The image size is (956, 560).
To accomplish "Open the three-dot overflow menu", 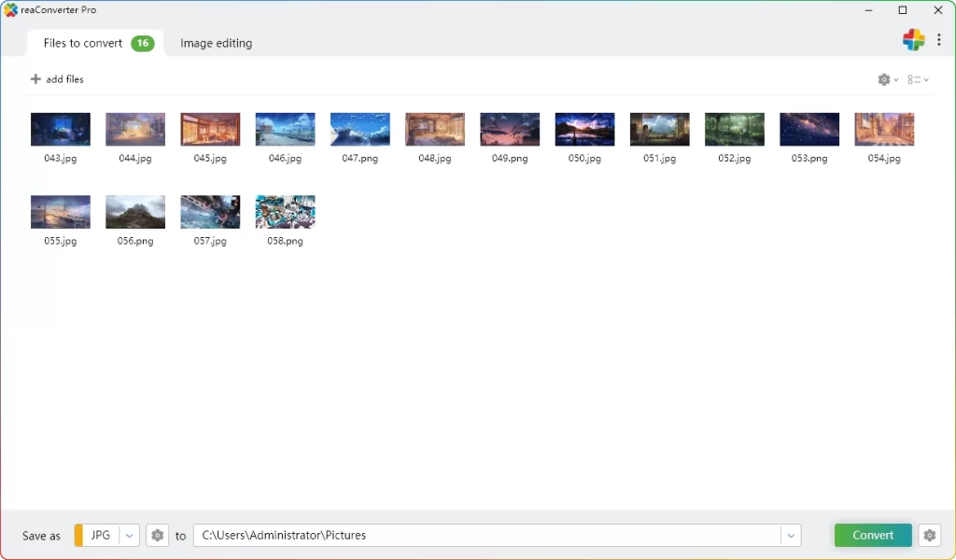I will [x=939, y=40].
